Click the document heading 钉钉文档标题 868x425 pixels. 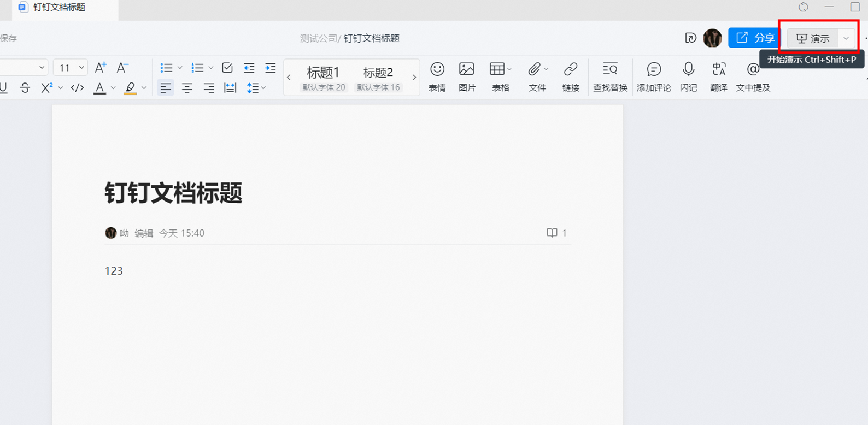[x=173, y=193]
